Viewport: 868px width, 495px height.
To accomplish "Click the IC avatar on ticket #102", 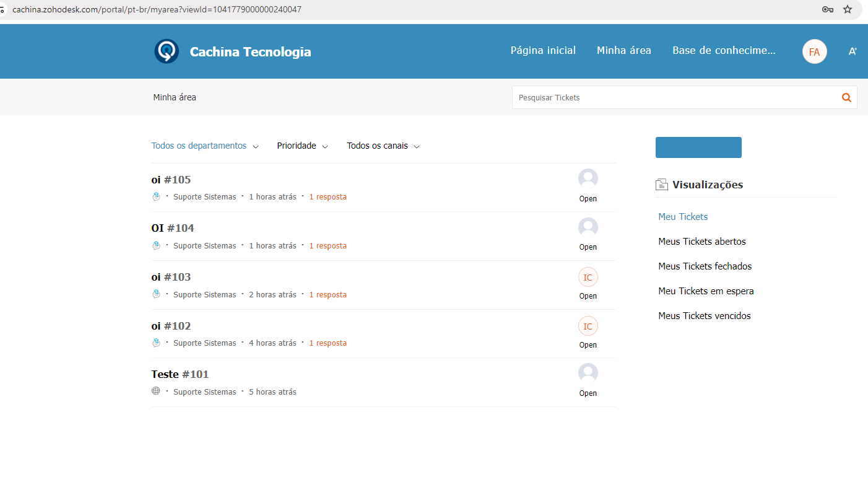I will 588,326.
